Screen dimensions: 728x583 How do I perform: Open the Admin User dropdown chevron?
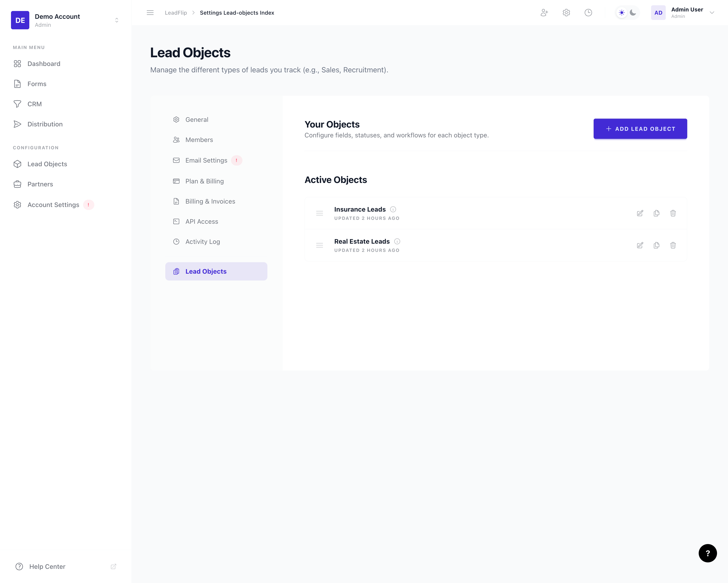pyautogui.click(x=712, y=13)
